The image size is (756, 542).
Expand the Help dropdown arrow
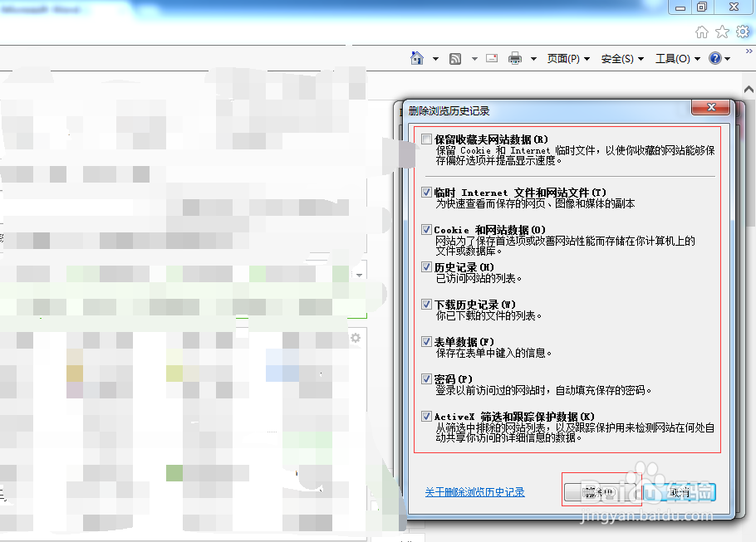pyautogui.click(x=727, y=59)
